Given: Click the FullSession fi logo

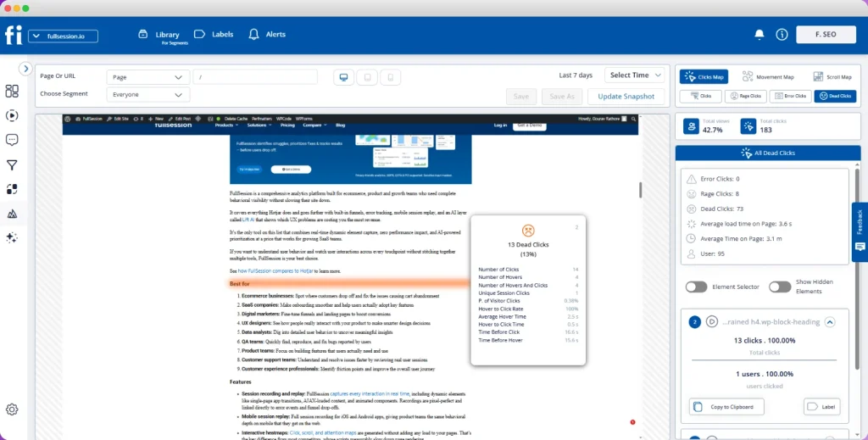Looking at the screenshot, I should (14, 36).
